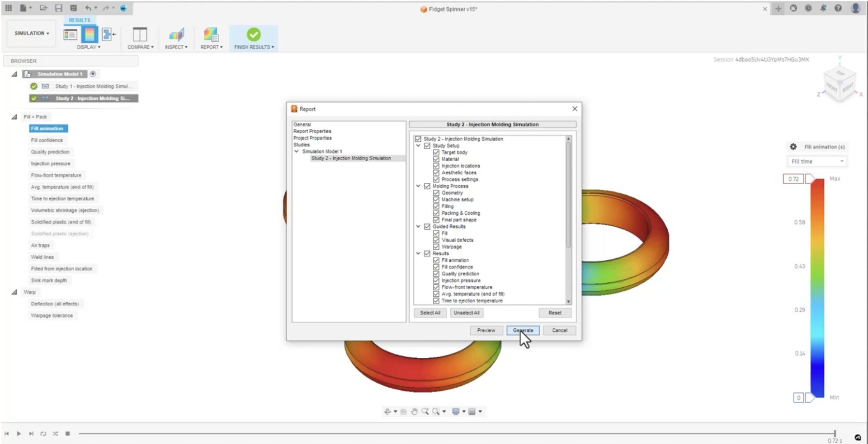
Task: Uncheck the Target body checkbox
Action: coord(436,152)
